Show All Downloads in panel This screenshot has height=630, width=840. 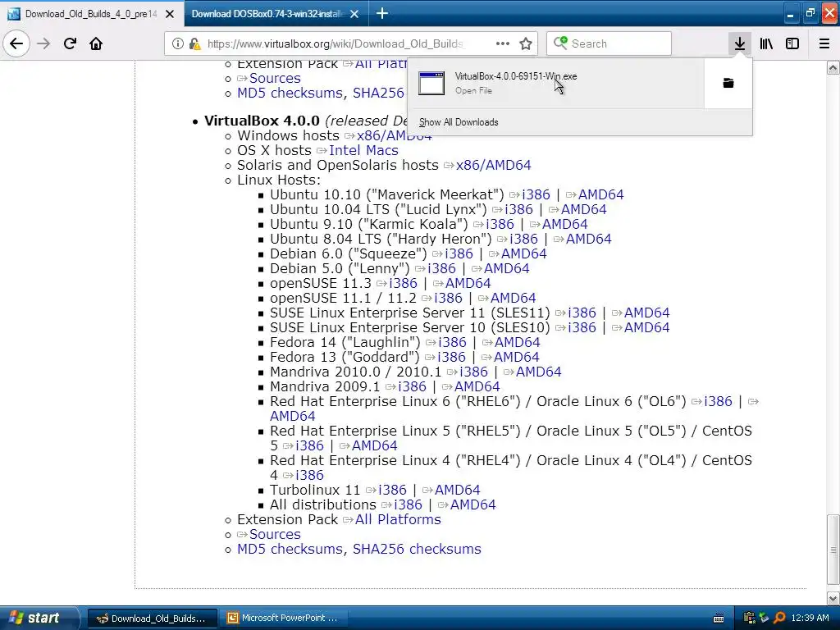click(459, 122)
